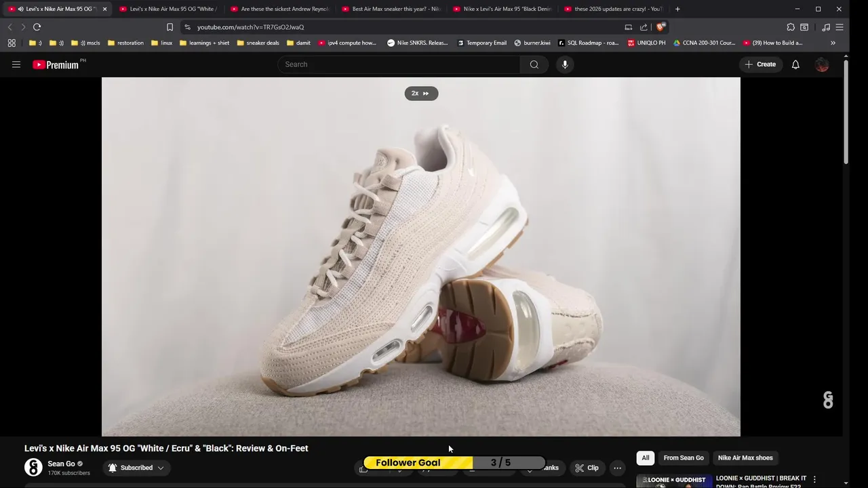Open the YouTube guide hamburger menu
This screenshot has width=868, height=488.
(16, 64)
